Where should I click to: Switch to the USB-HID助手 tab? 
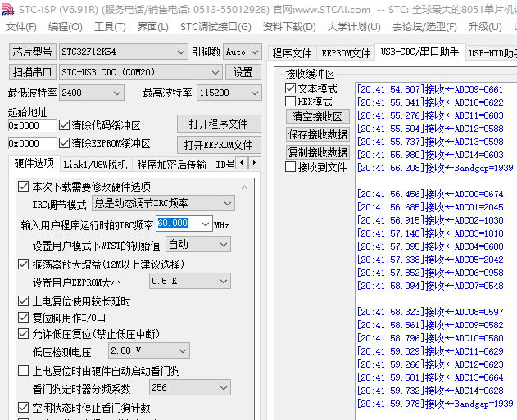pyautogui.click(x=492, y=53)
